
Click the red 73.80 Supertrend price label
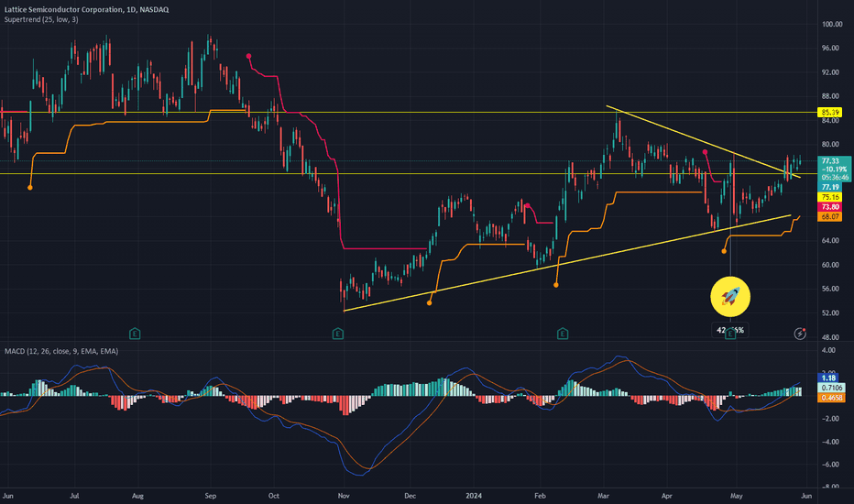pos(830,207)
